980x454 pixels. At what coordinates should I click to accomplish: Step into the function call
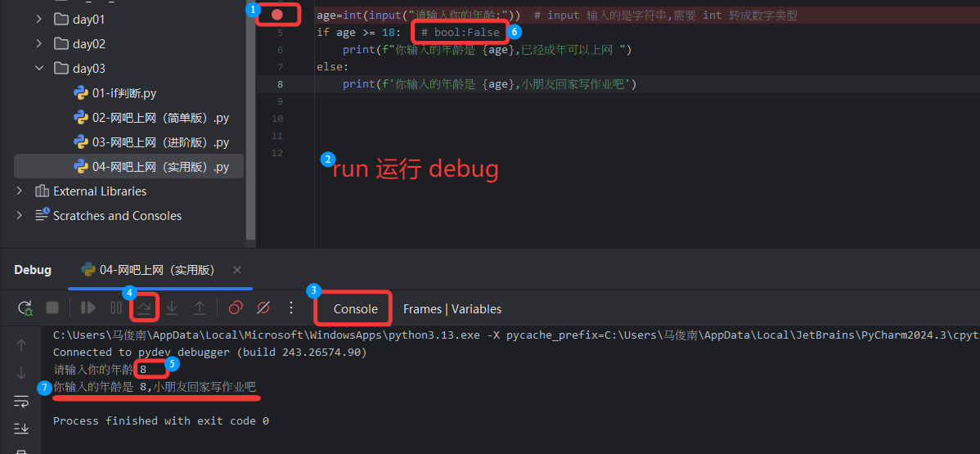[x=172, y=308]
